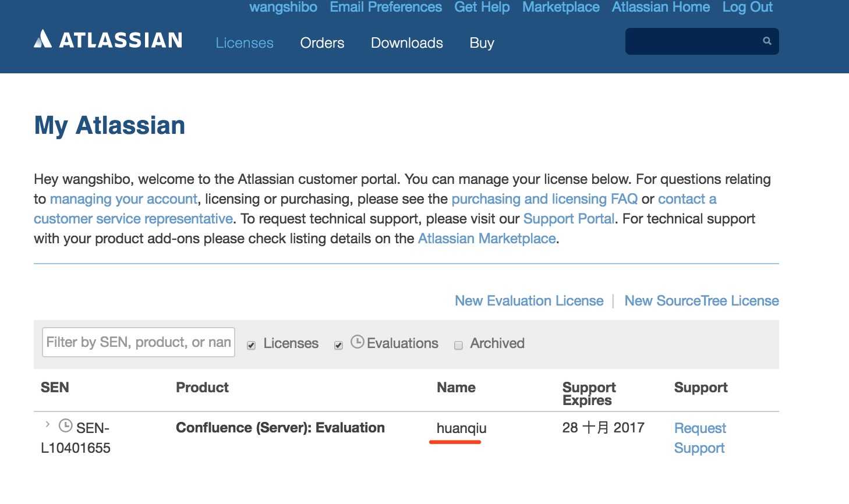Click Request Support for Confluence
The width and height of the screenshot is (849, 504).
[700, 438]
